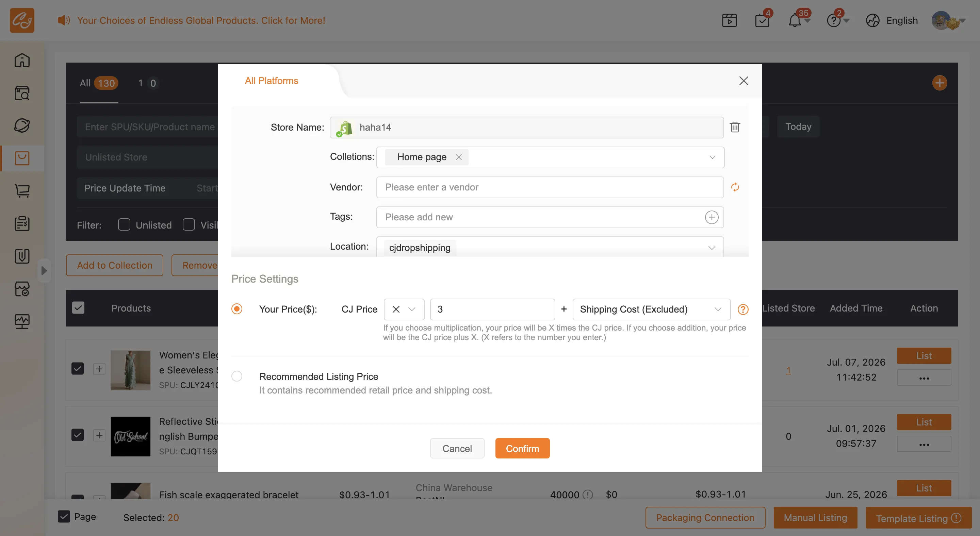Toggle the Visible filter checkbox
Viewport: 980px width, 536px height.
[x=189, y=225]
